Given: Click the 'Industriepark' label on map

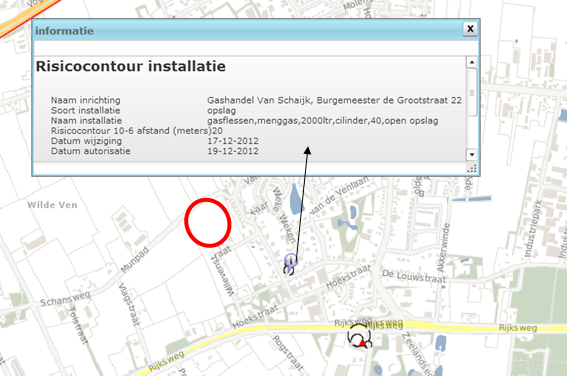Looking at the screenshot, I should 533,228.
